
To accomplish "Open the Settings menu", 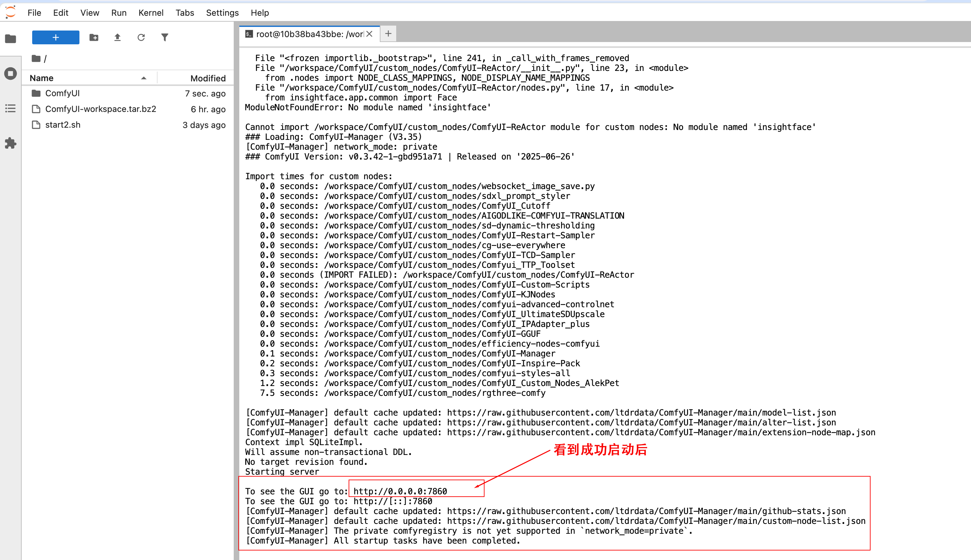I will [x=222, y=13].
